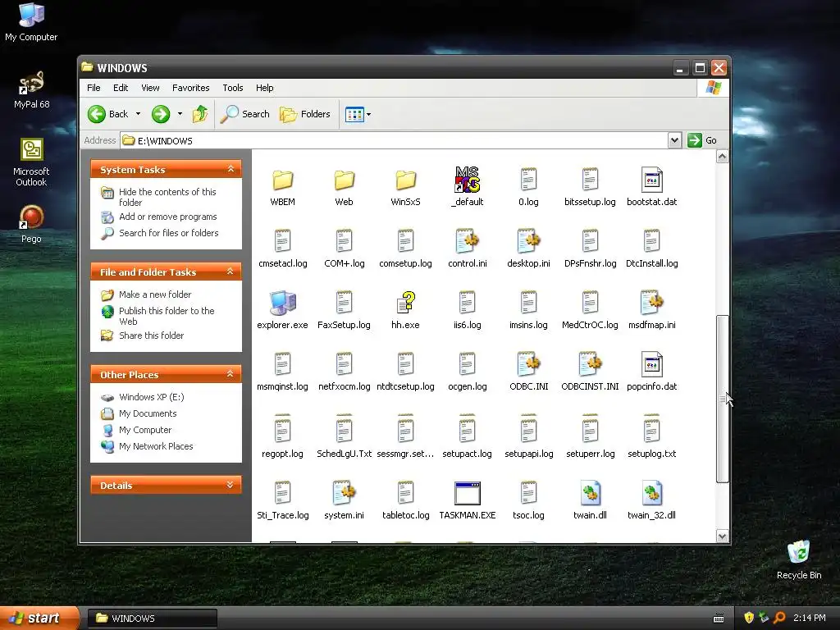The width and height of the screenshot is (840, 630).
Task: Select the 0.log file icon
Action: [528, 180]
